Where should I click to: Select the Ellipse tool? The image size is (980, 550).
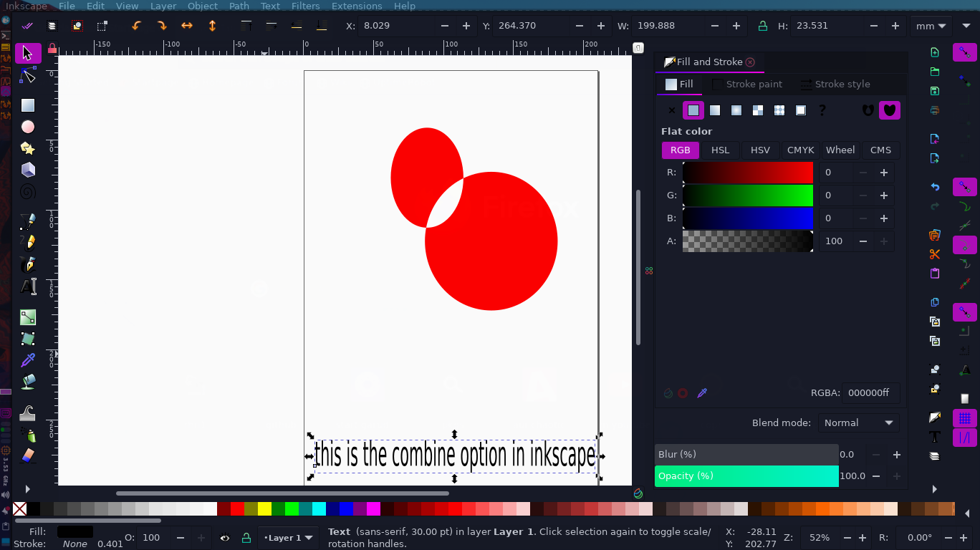pyautogui.click(x=28, y=127)
